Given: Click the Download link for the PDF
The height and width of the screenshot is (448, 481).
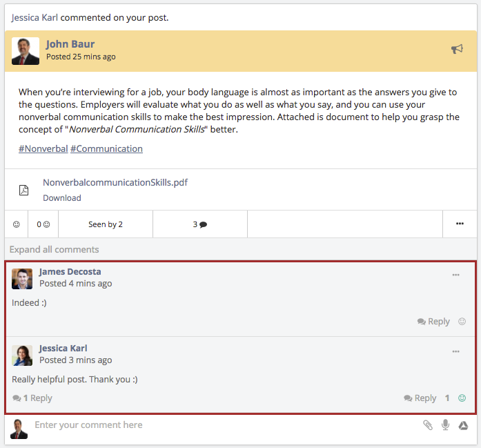Looking at the screenshot, I should click(62, 198).
